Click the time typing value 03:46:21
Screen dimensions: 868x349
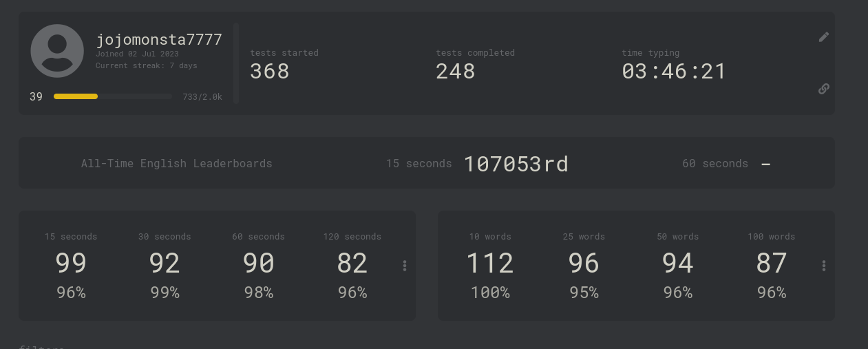(674, 72)
